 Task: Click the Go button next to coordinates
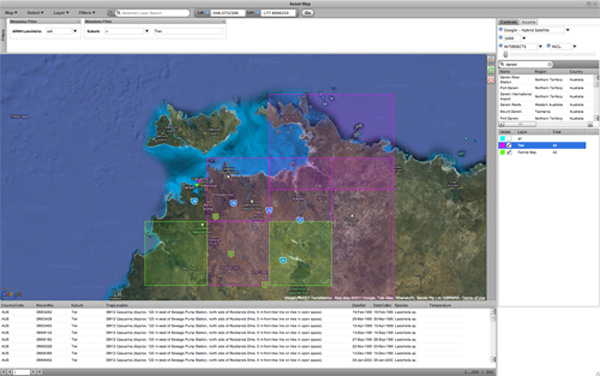tap(307, 13)
